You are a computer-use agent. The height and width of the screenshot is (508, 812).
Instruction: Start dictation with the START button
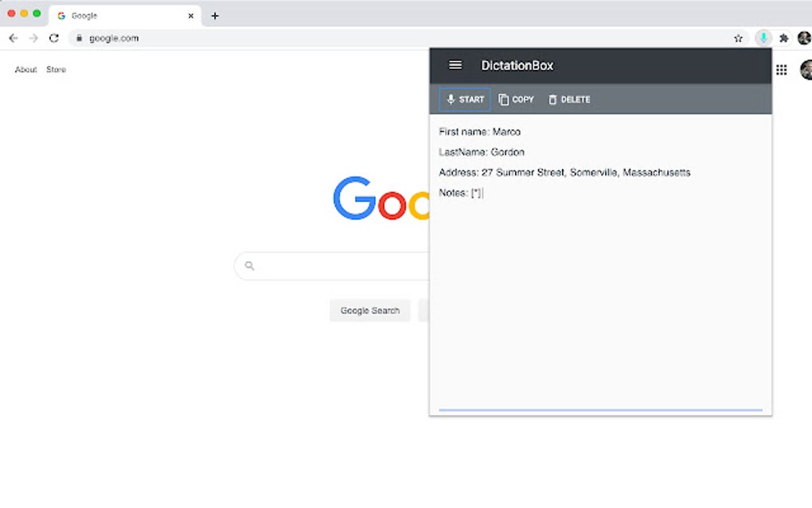click(465, 100)
